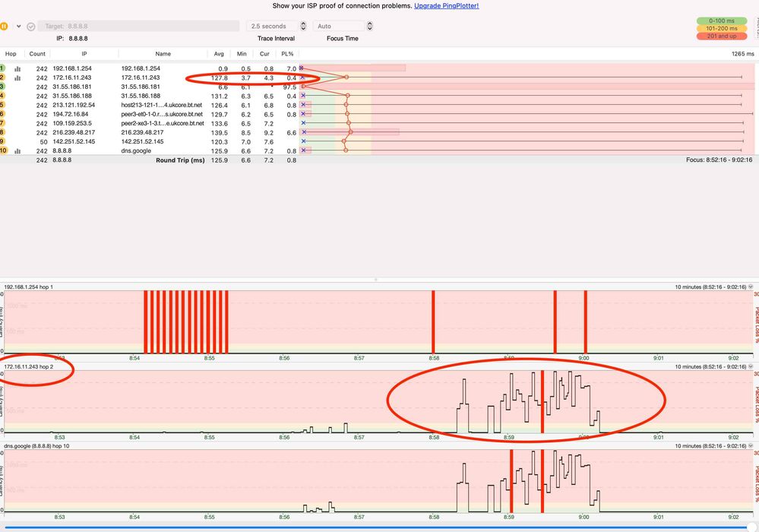
Task: Click the red 201 and up legend swatch
Action: tap(722, 36)
